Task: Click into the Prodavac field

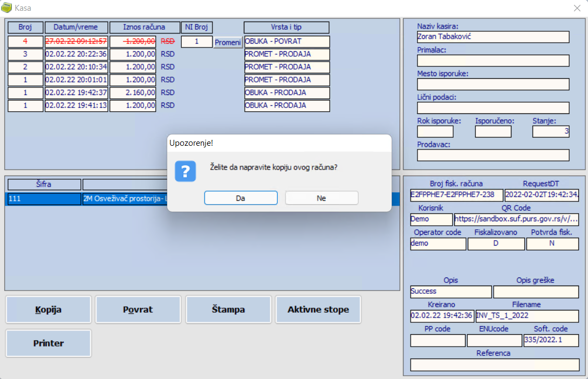Action: click(493, 155)
